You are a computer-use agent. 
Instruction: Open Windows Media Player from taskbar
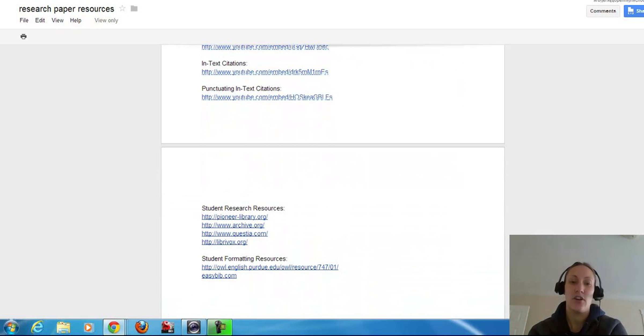pyautogui.click(x=88, y=327)
